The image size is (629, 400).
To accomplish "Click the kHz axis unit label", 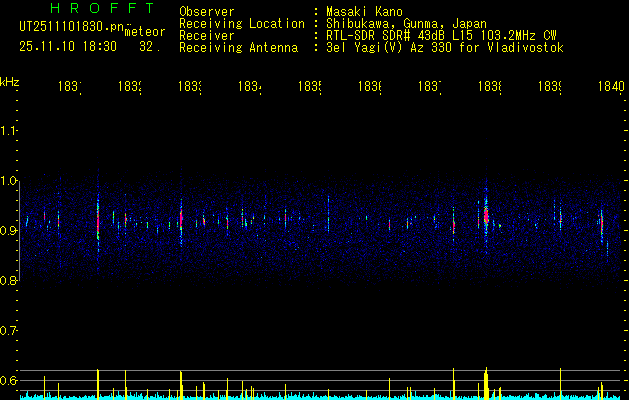I will point(10,82).
